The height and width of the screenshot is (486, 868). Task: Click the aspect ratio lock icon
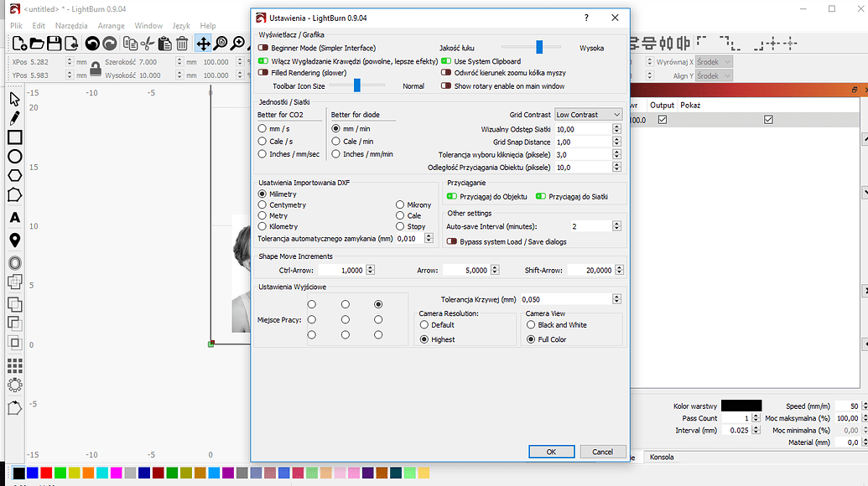[96, 69]
